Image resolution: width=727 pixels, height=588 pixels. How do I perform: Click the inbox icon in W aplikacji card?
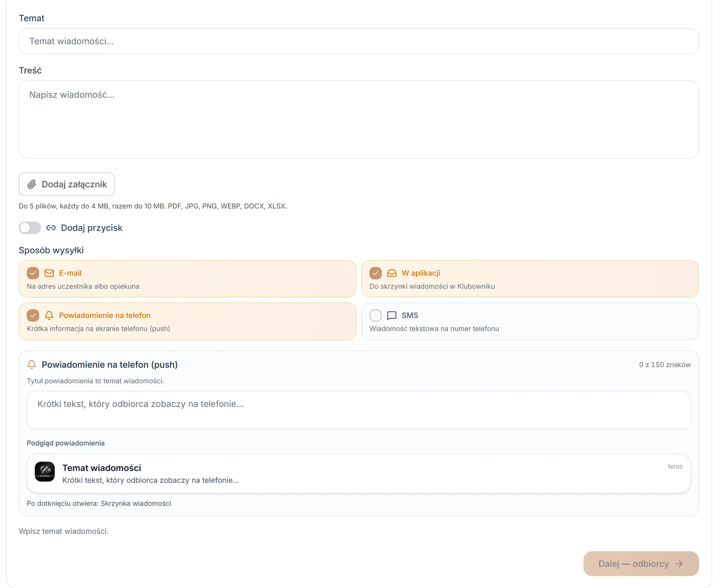click(x=392, y=273)
